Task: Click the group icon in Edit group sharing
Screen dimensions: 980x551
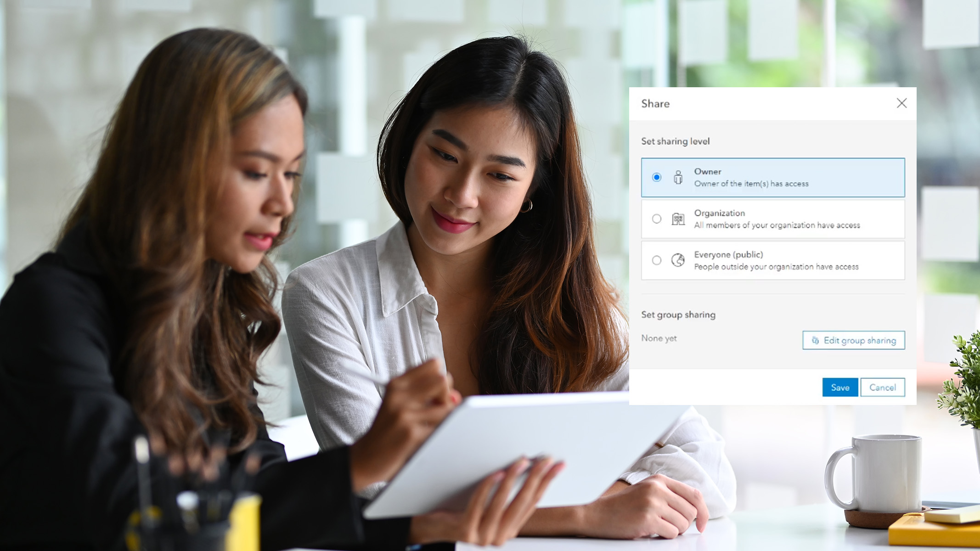Action: pyautogui.click(x=815, y=340)
